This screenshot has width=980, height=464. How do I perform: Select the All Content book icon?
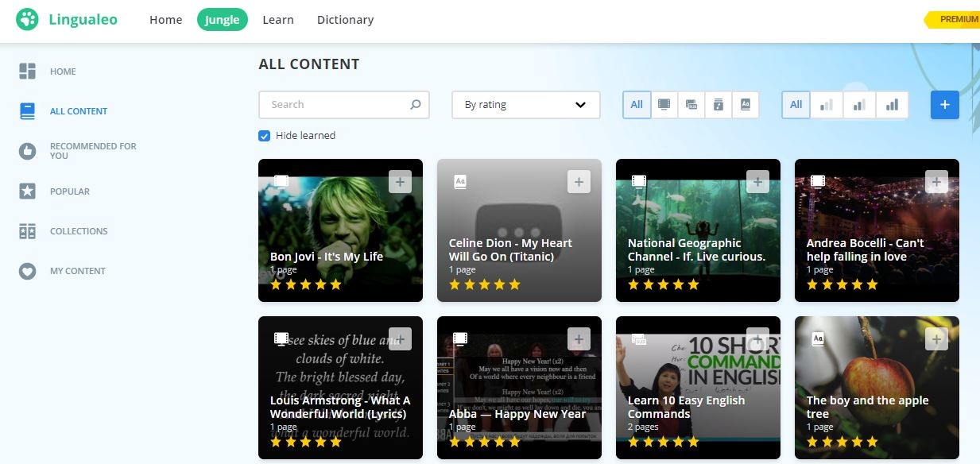coord(28,111)
